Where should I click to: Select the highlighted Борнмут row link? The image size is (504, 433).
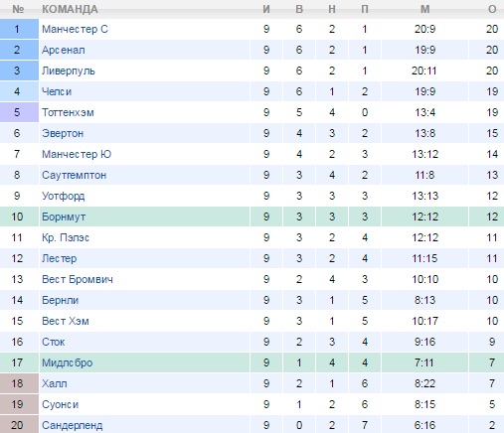tap(64, 216)
